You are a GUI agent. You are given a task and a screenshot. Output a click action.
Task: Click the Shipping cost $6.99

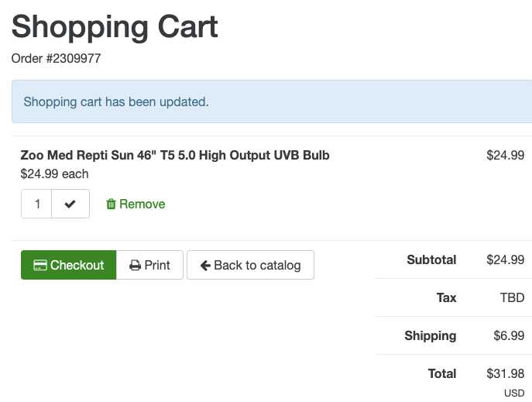coord(509,335)
